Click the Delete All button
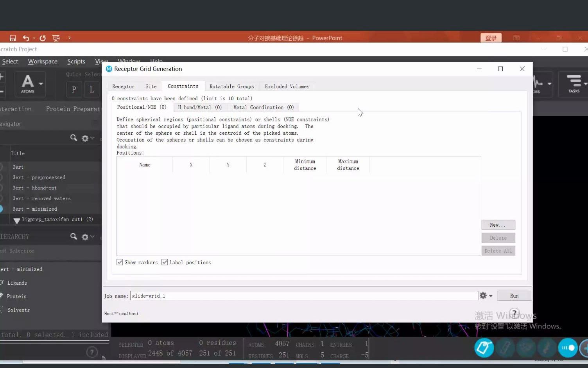 (x=498, y=251)
